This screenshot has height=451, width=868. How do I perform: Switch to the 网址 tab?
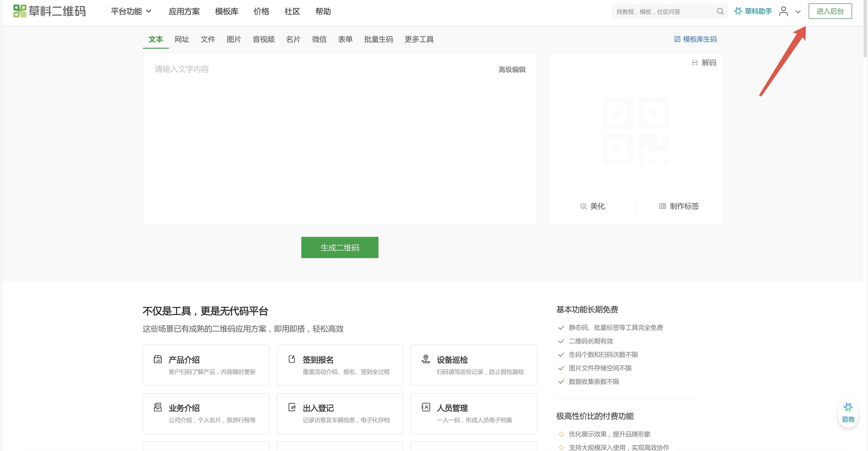[x=182, y=39]
